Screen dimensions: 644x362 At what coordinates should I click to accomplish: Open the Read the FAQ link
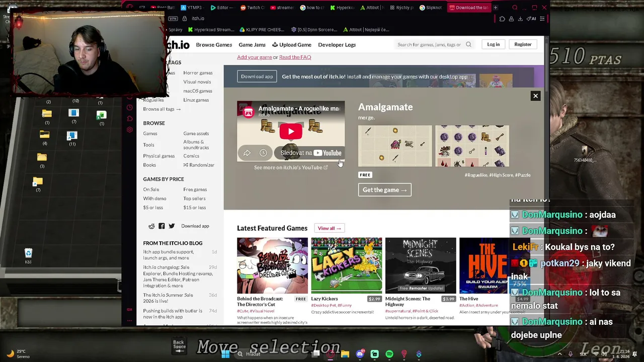[295, 57]
